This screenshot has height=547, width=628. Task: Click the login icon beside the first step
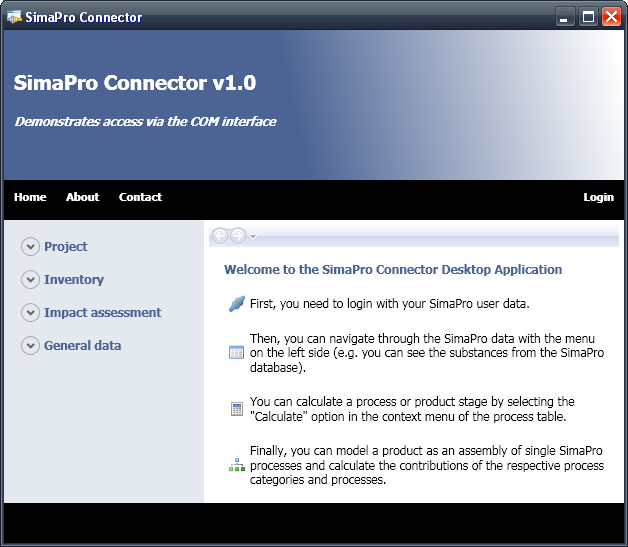(x=236, y=304)
